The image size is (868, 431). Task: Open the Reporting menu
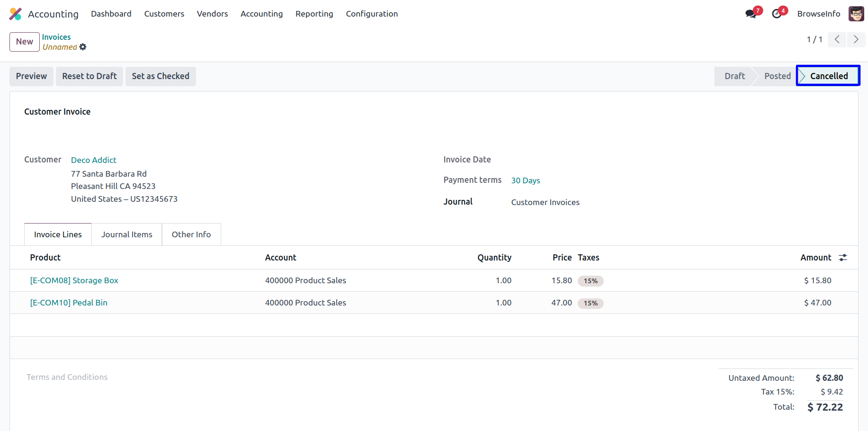click(314, 14)
